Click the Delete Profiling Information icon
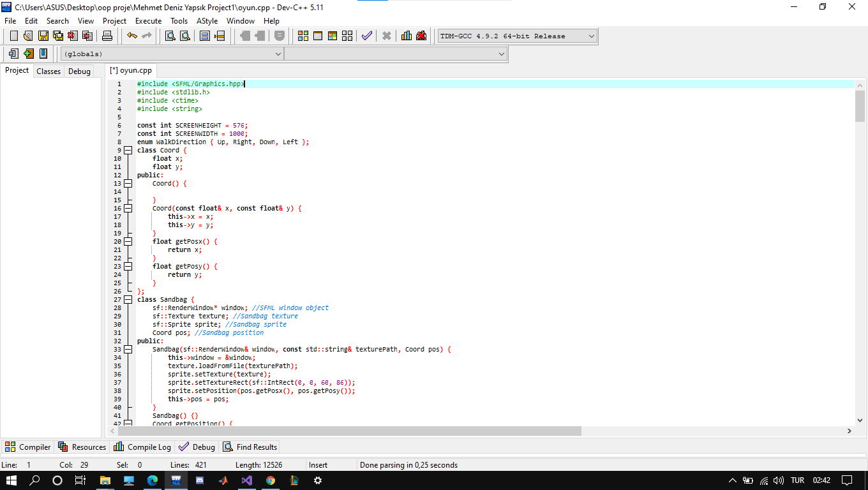 coord(421,36)
